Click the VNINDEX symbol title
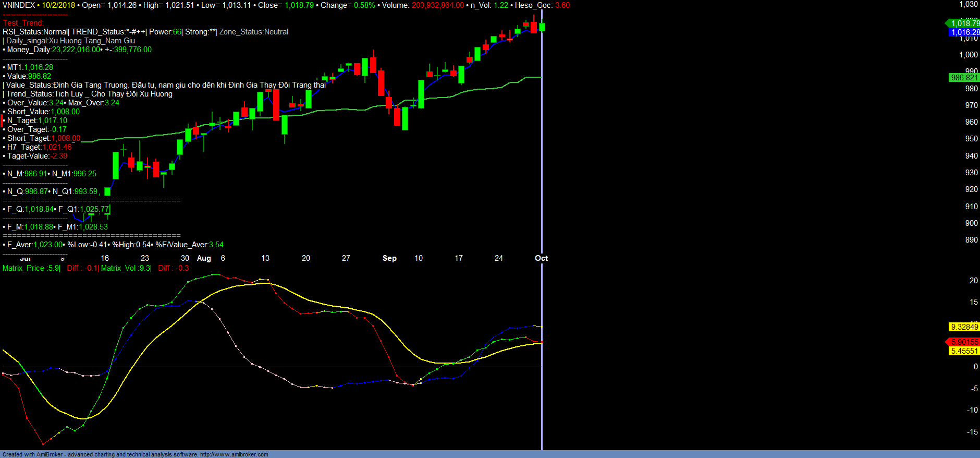The height and width of the screenshot is (458, 980). coord(19,5)
